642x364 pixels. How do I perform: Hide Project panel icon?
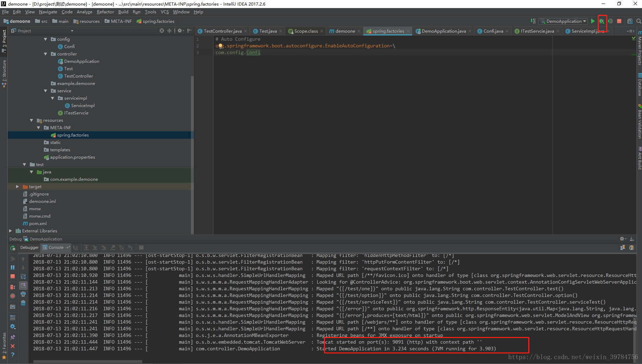coord(190,31)
